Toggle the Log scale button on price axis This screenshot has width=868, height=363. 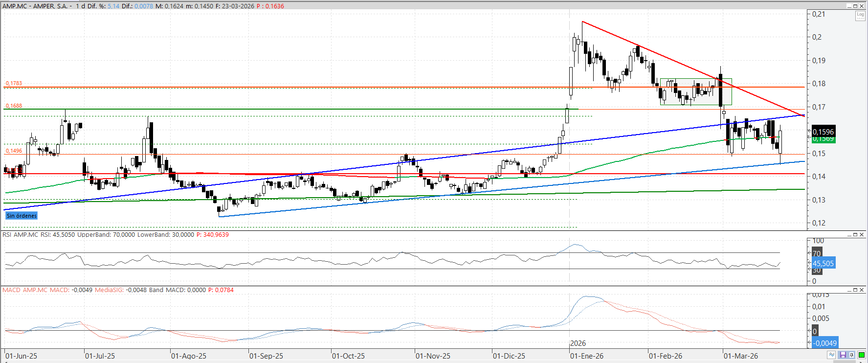(x=860, y=15)
